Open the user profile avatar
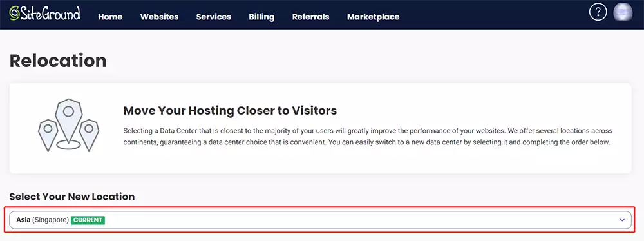The height and width of the screenshot is (241, 644). (623, 12)
